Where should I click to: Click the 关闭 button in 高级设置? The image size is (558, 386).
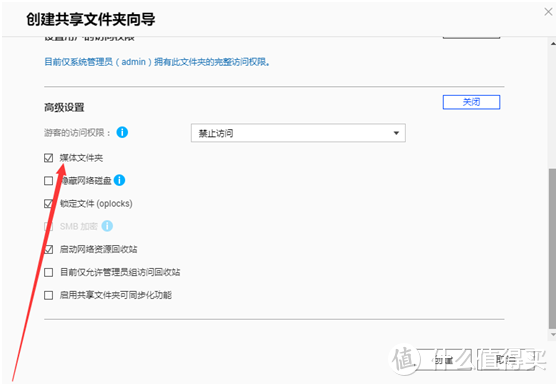tap(471, 102)
